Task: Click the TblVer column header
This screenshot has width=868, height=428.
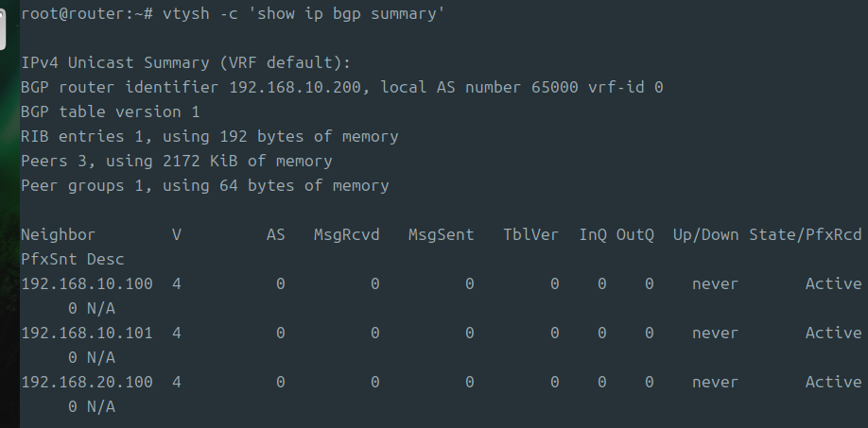Action: 530,235
